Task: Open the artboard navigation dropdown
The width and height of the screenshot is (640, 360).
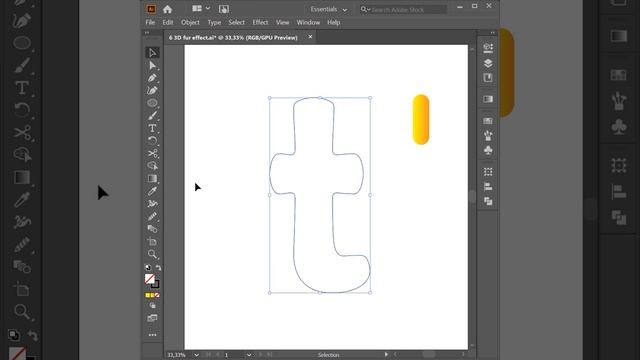Action: [x=249, y=355]
